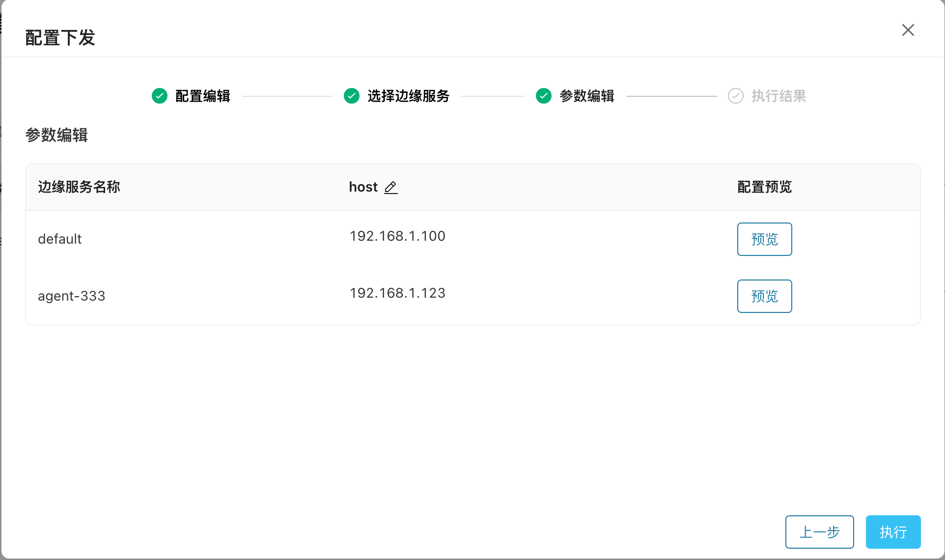This screenshot has height=560, width=945.
Task: Click the agent-333 service name cell
Action: coord(72,296)
